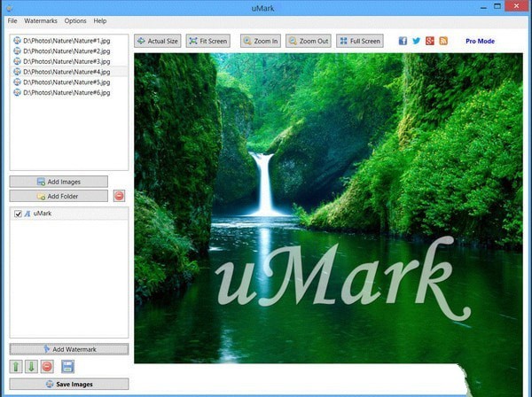The width and height of the screenshot is (532, 397).
Task: Click the Google Plus icon
Action: (430, 41)
